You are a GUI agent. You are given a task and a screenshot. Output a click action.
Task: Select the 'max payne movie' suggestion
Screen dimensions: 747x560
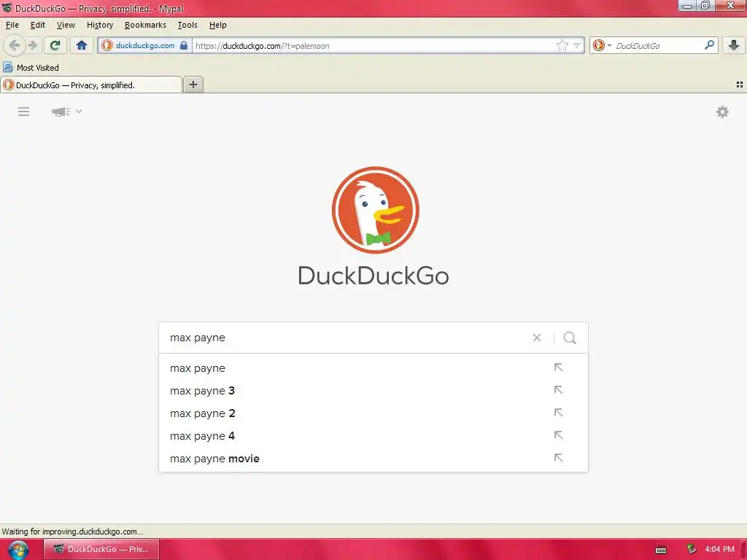[x=373, y=459]
